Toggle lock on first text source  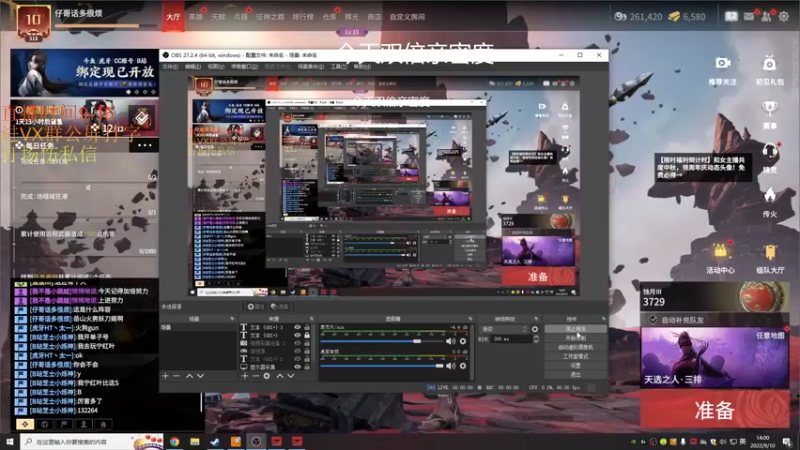click(x=307, y=327)
